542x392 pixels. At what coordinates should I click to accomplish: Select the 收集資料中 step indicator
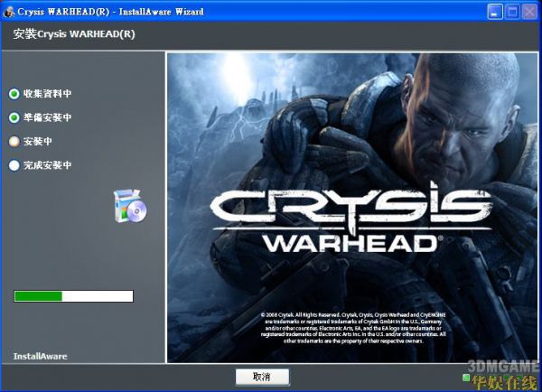click(14, 93)
